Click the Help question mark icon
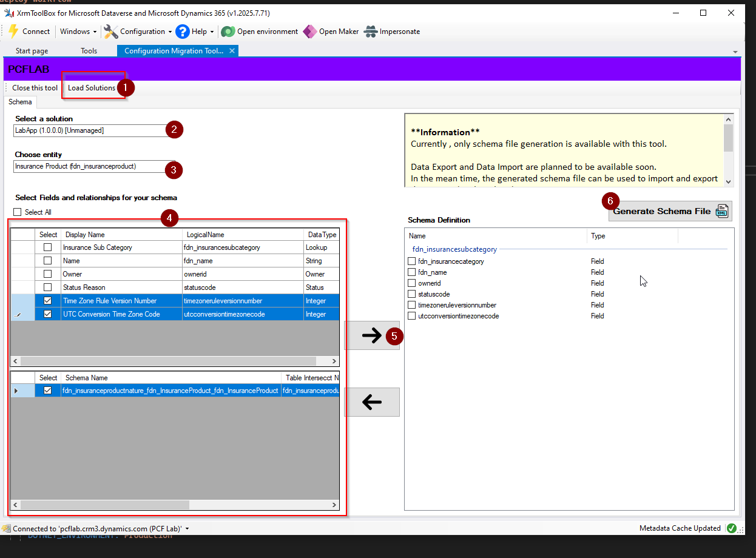This screenshot has height=558, width=756. (183, 32)
